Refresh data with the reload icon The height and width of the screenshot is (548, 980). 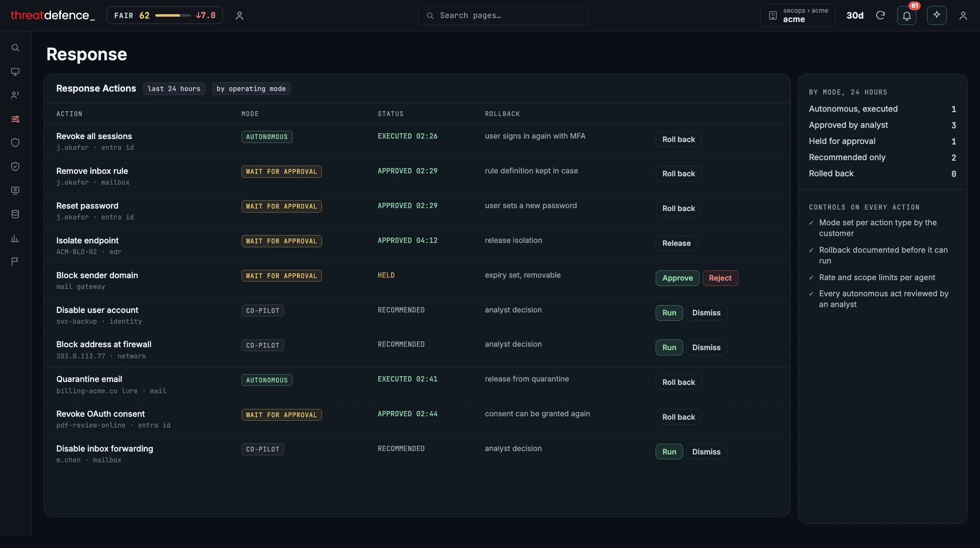coord(880,16)
